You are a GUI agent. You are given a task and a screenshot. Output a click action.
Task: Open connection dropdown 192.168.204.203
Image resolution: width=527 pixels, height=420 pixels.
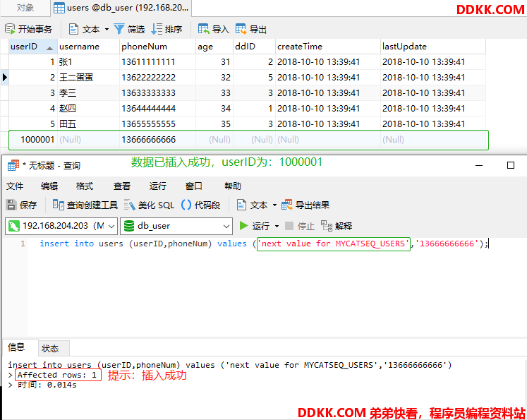pos(61,226)
